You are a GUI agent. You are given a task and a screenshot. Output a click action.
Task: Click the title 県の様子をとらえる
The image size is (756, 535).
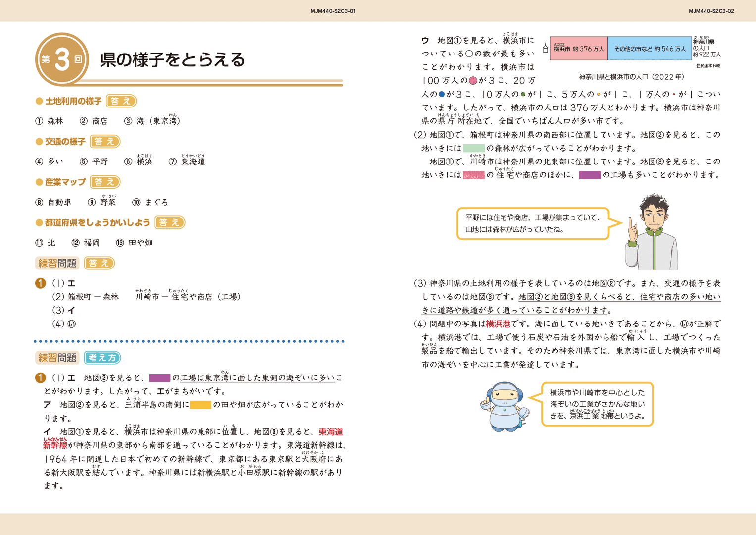[172, 59]
